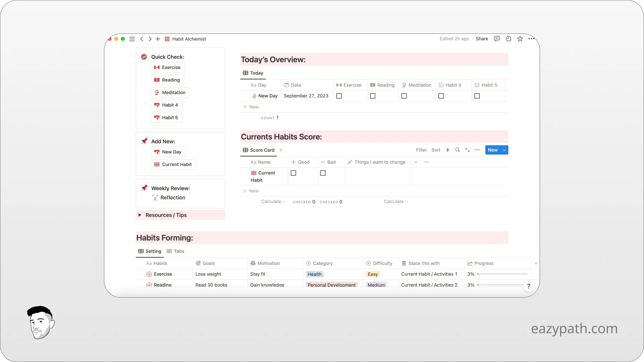Click the Add New section rocket icon
Image resolution: width=644 pixels, height=362 pixels.
145,140
